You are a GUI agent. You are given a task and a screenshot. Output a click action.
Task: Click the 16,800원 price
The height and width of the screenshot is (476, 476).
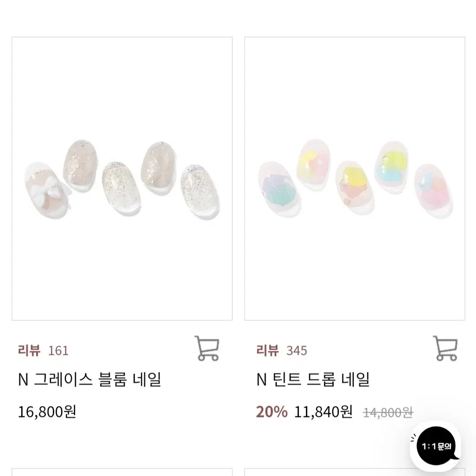47,412
